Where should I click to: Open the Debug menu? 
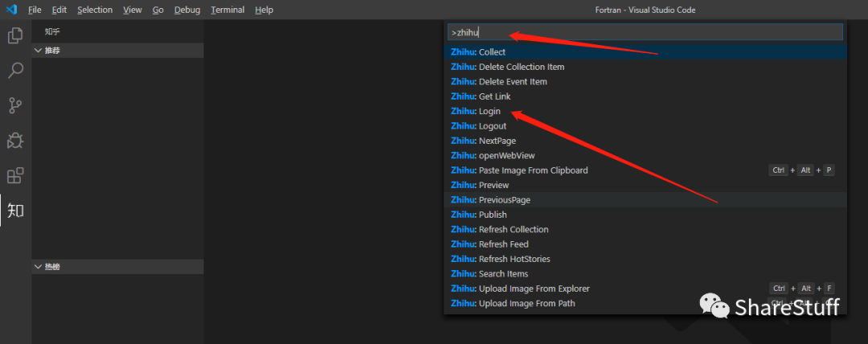(x=186, y=10)
